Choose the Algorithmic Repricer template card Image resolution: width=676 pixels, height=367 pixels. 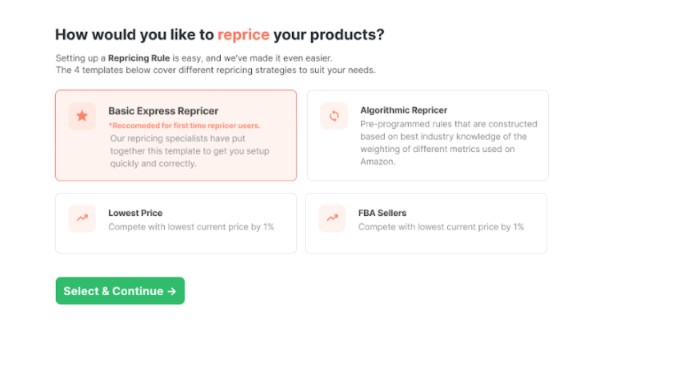pyautogui.click(x=428, y=135)
